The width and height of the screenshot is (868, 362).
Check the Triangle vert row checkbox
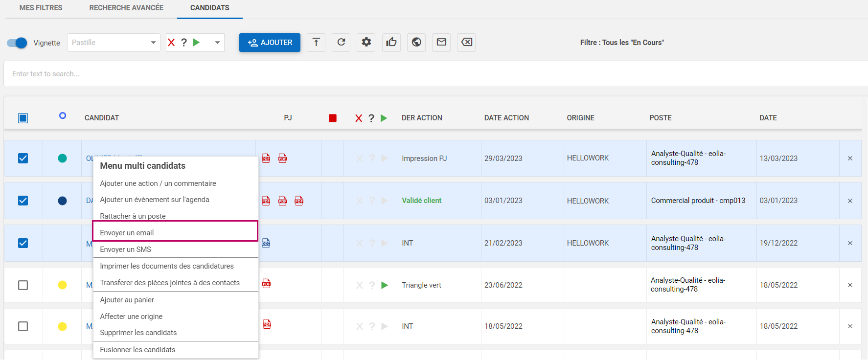click(23, 285)
